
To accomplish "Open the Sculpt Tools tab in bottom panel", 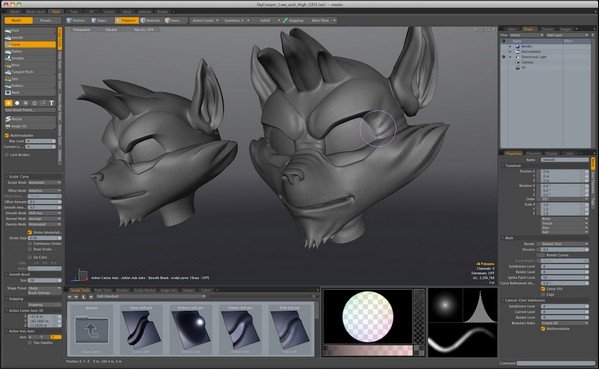I will [80, 290].
